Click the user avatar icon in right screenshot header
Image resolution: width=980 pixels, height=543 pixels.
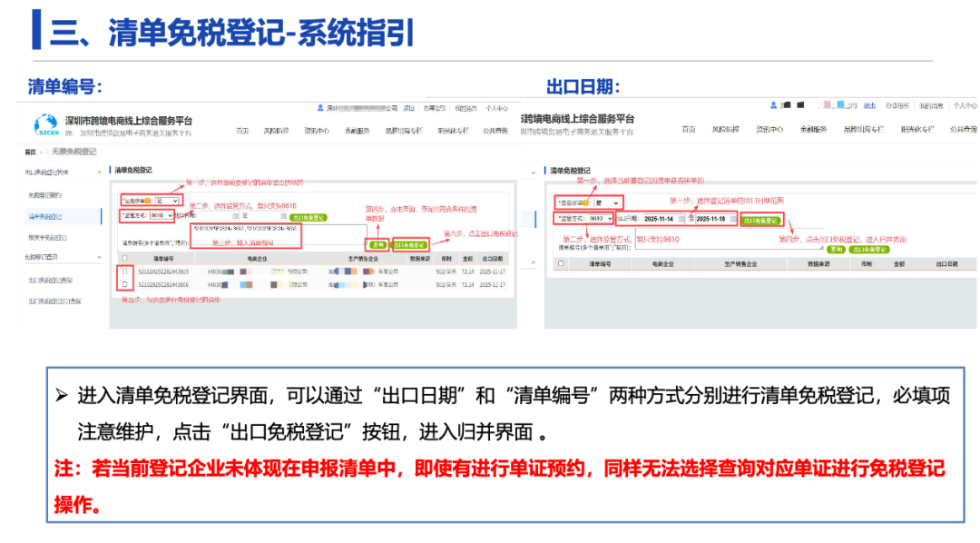[774, 105]
